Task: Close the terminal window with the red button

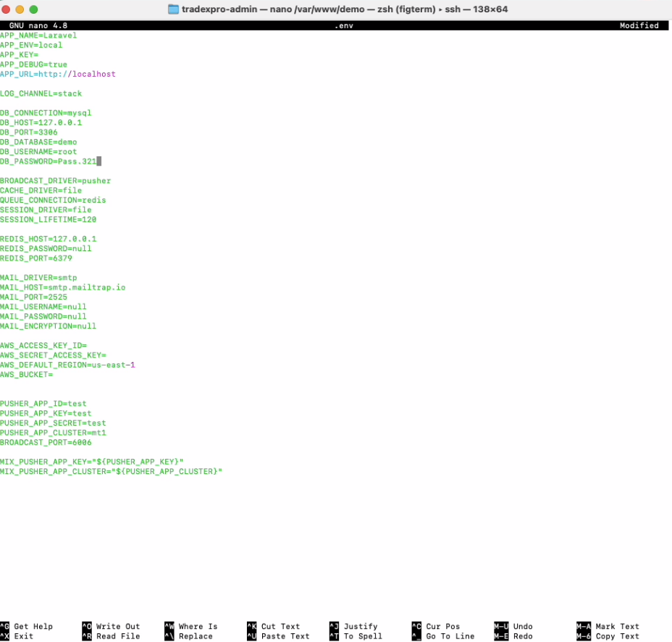Action: (x=7, y=9)
